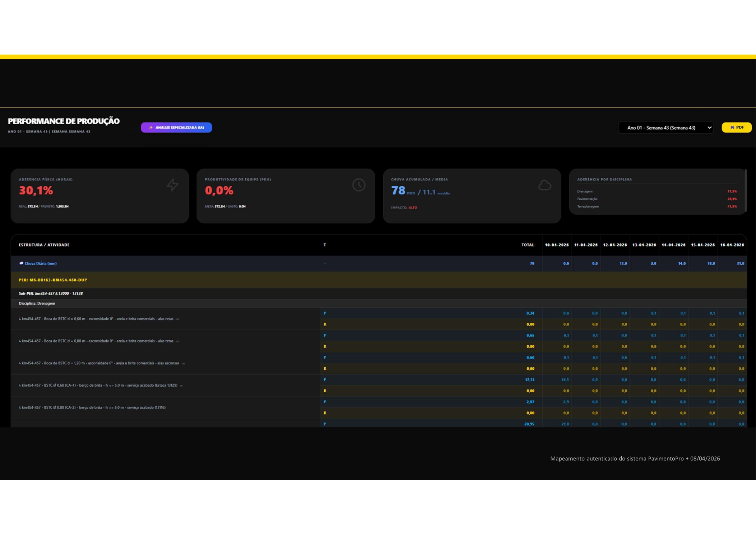Image resolution: width=756 pixels, height=535 pixels.
Task: Select the BSTC Ø 0,80 (CA-2) activity row
Action: [165, 408]
